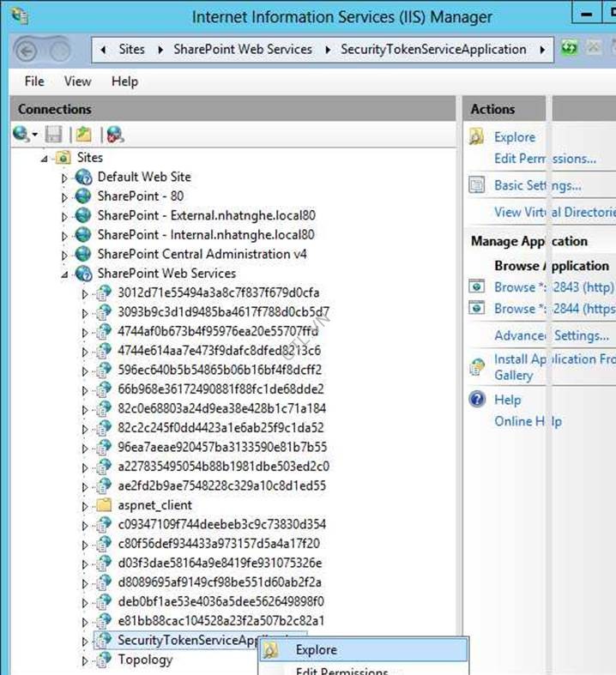Click Explore link in Actions pane
This screenshot has width=616, height=675.
(x=515, y=137)
